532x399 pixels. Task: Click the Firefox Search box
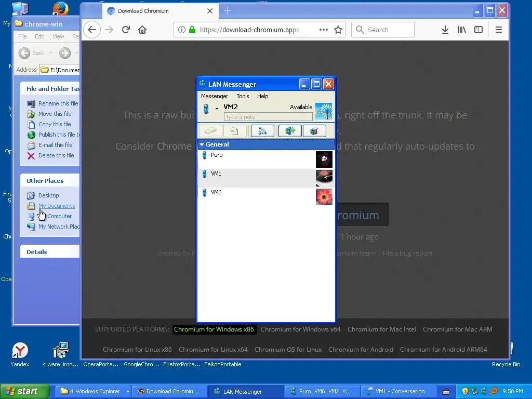click(x=383, y=30)
